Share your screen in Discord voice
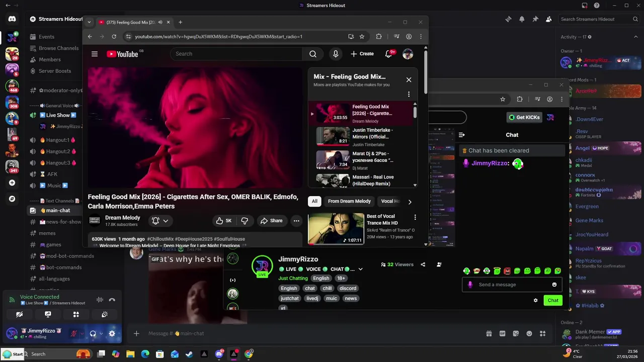 [x=48, y=314]
